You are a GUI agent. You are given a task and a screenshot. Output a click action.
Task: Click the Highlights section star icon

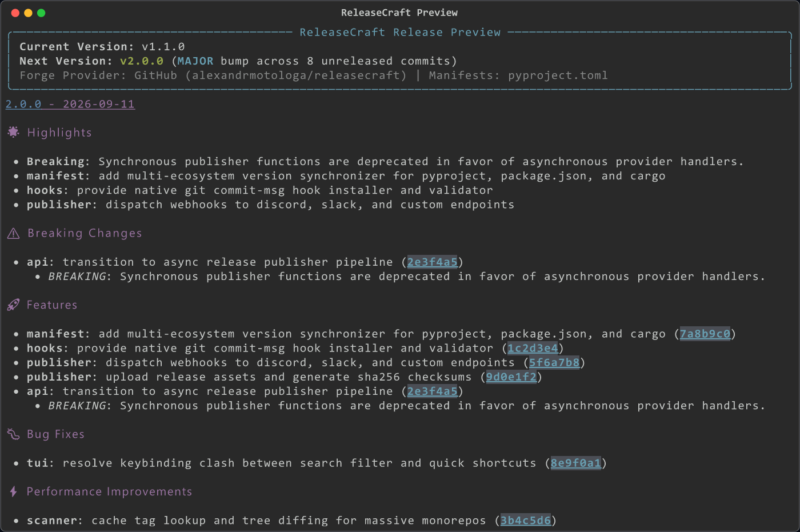[x=13, y=133]
